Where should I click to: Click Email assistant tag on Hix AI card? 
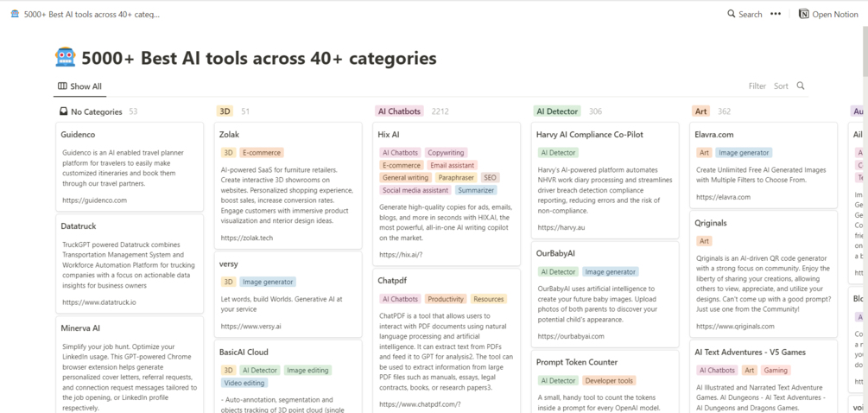453,165
